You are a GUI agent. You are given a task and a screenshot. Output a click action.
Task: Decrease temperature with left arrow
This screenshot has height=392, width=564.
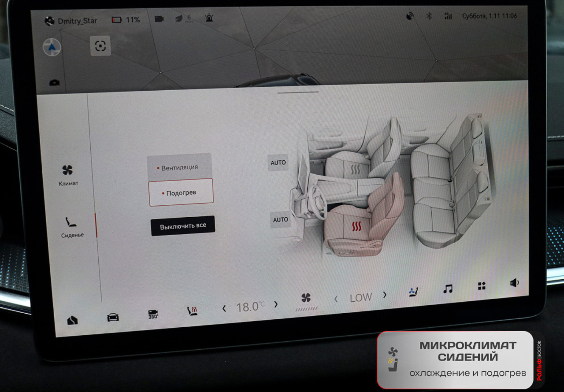click(224, 308)
